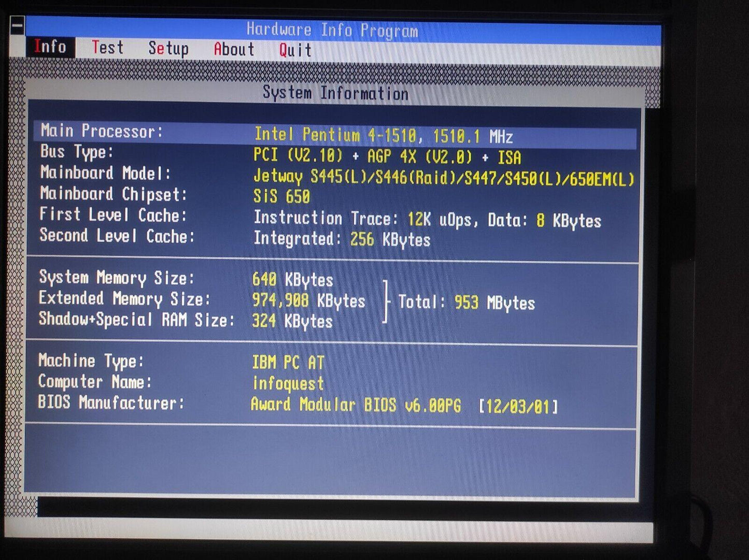Click the System Memory Size label

point(117,278)
